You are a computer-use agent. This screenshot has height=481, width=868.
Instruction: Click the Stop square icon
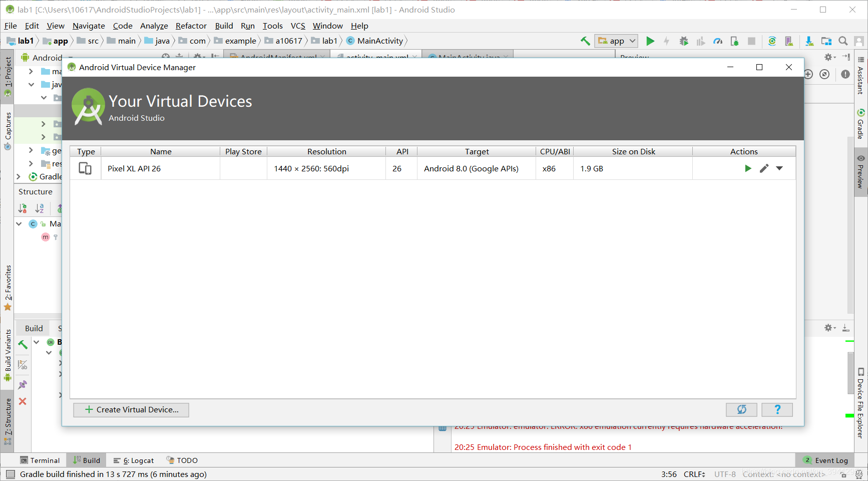pos(751,41)
